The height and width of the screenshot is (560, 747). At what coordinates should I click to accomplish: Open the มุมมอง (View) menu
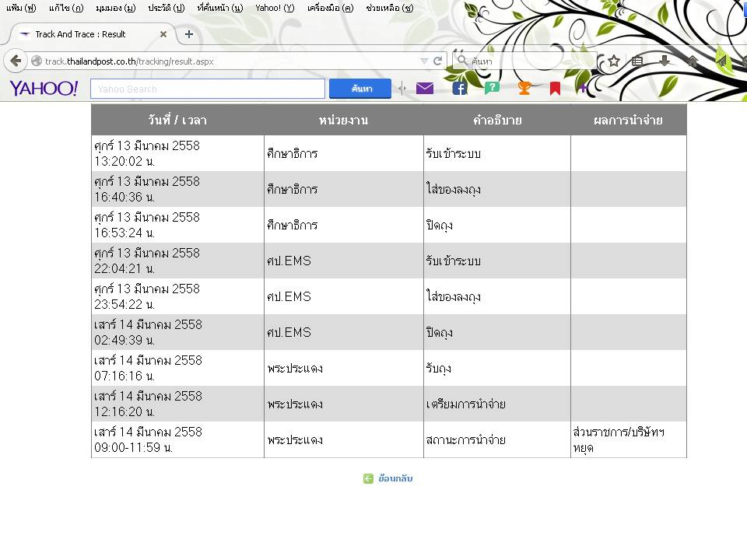tap(115, 8)
